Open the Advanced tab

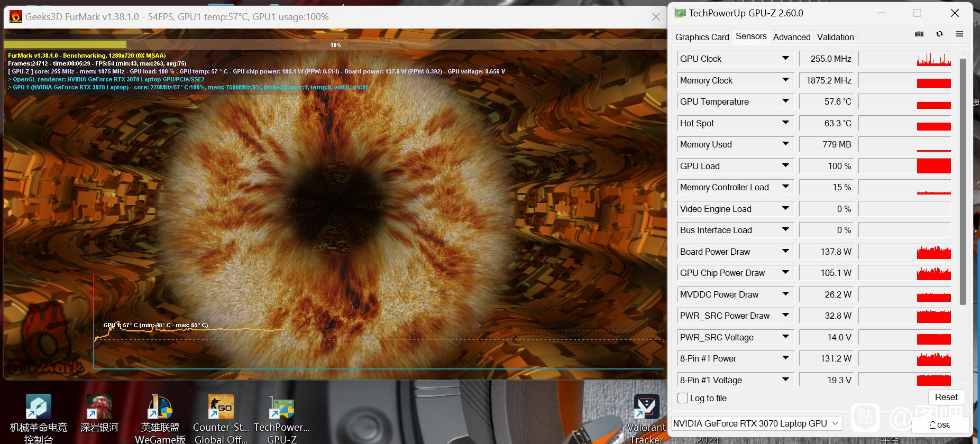(792, 37)
